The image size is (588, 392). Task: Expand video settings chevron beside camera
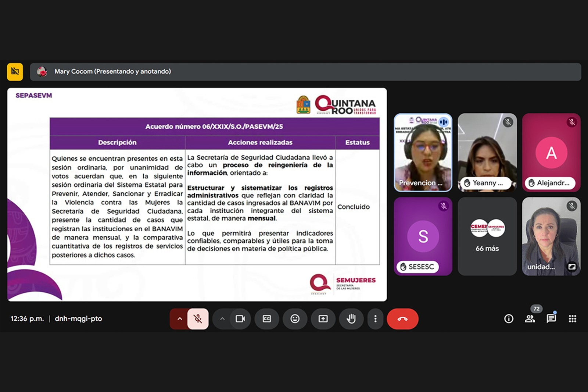[222, 319]
